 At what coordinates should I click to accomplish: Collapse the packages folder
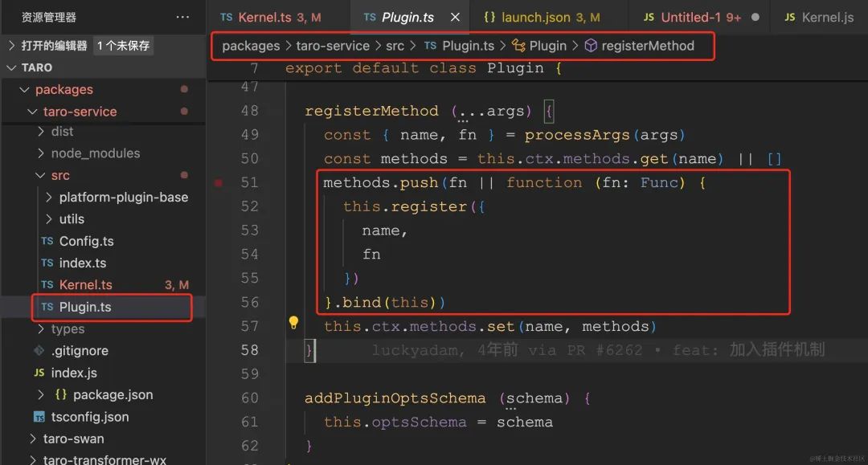24,90
